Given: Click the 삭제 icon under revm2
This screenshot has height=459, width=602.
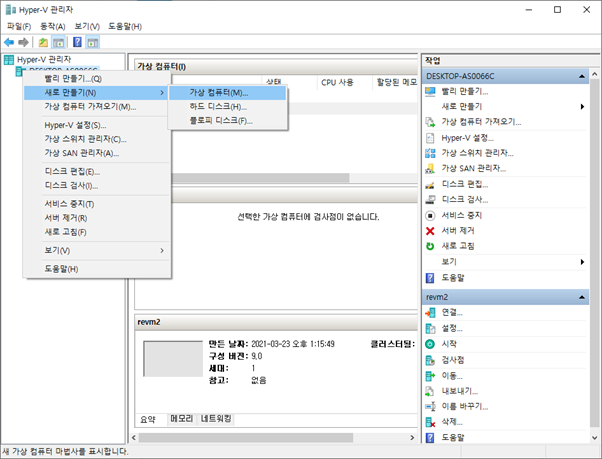Looking at the screenshot, I should [430, 422].
